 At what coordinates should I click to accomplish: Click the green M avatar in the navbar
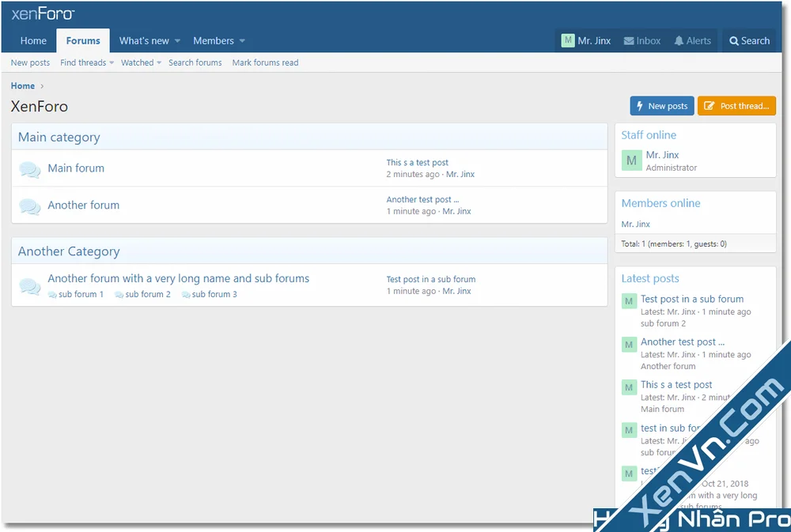pyautogui.click(x=567, y=40)
